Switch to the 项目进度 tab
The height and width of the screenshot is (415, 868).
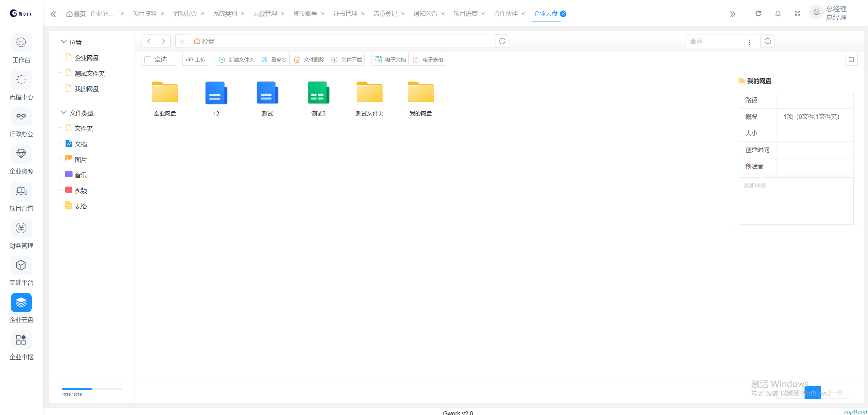click(x=465, y=14)
